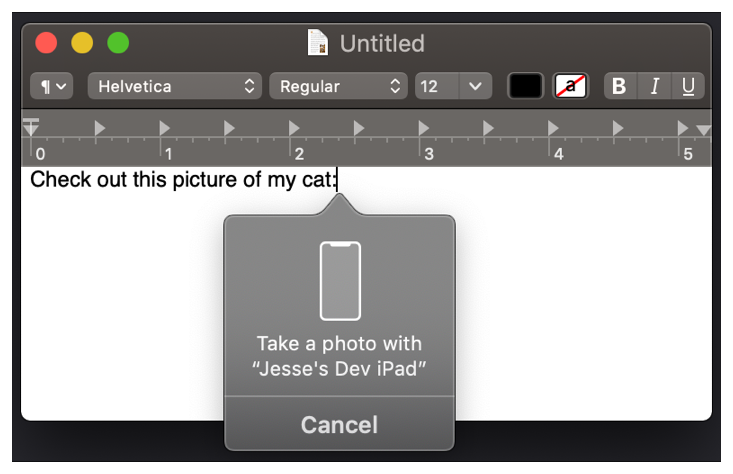Click the iPhone icon in the popover
Screen dimensions: 733x474
click(x=339, y=280)
